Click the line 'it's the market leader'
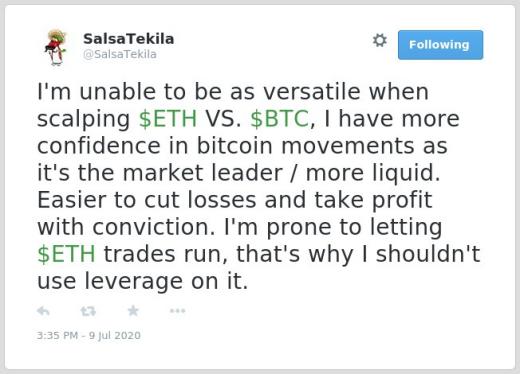 coord(160,173)
